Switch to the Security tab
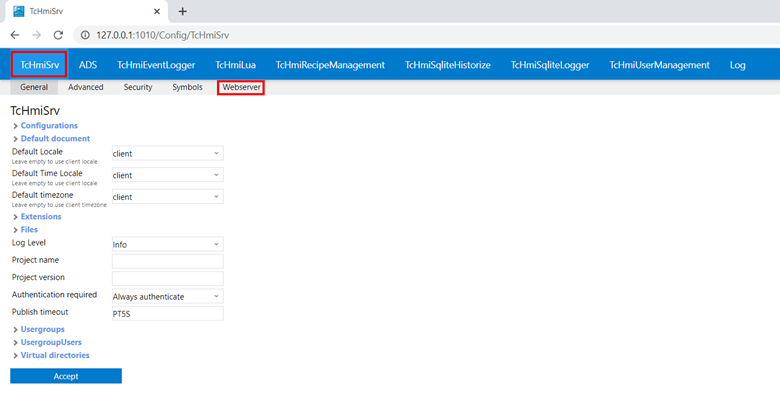Image resolution: width=780 pixels, height=403 pixels. [138, 87]
